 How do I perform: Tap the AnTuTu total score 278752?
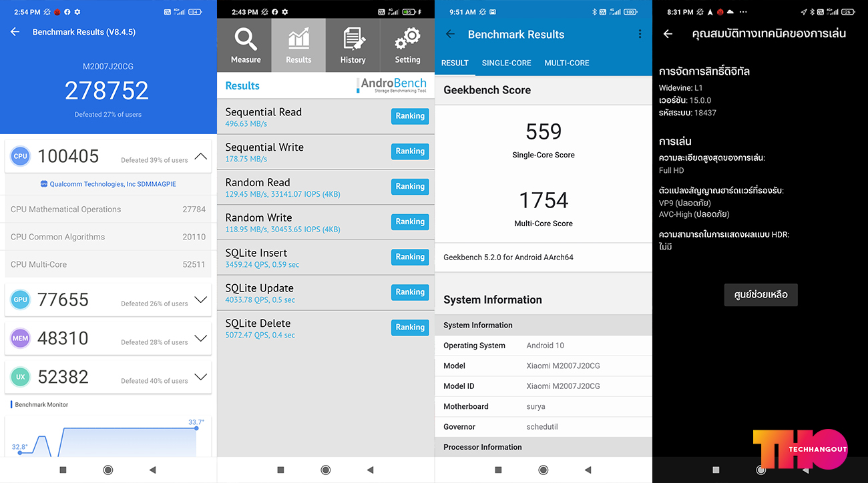coord(107,91)
